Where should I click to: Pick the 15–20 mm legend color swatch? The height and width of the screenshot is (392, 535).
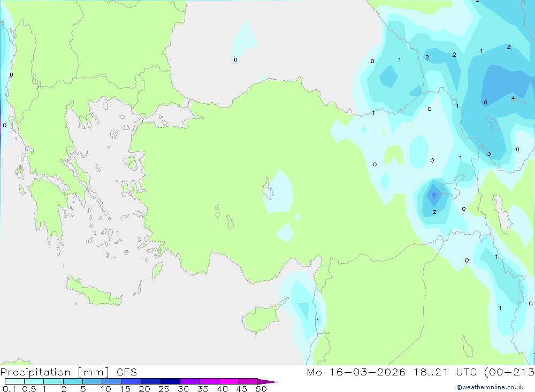pos(131,381)
